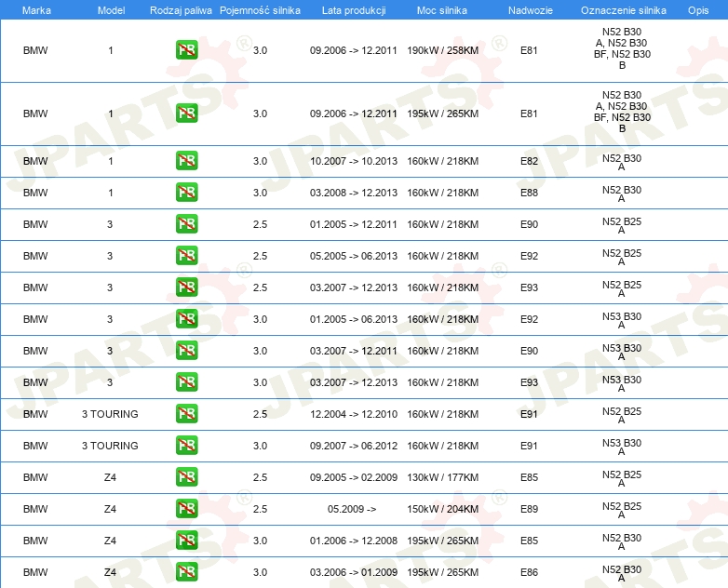The width and height of the screenshot is (728, 588).
Task: Click fuel icon in 3 TOURING 2.5 row
Action: [x=186, y=413]
